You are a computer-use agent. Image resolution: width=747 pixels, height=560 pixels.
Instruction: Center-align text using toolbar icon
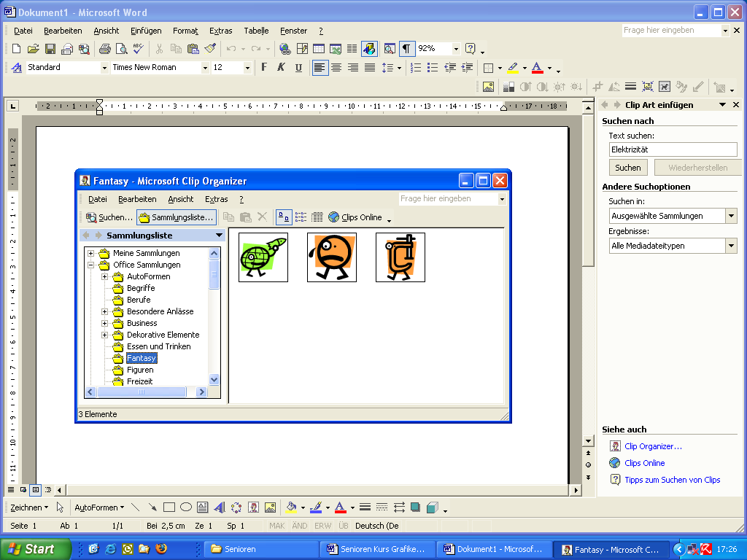point(336,68)
